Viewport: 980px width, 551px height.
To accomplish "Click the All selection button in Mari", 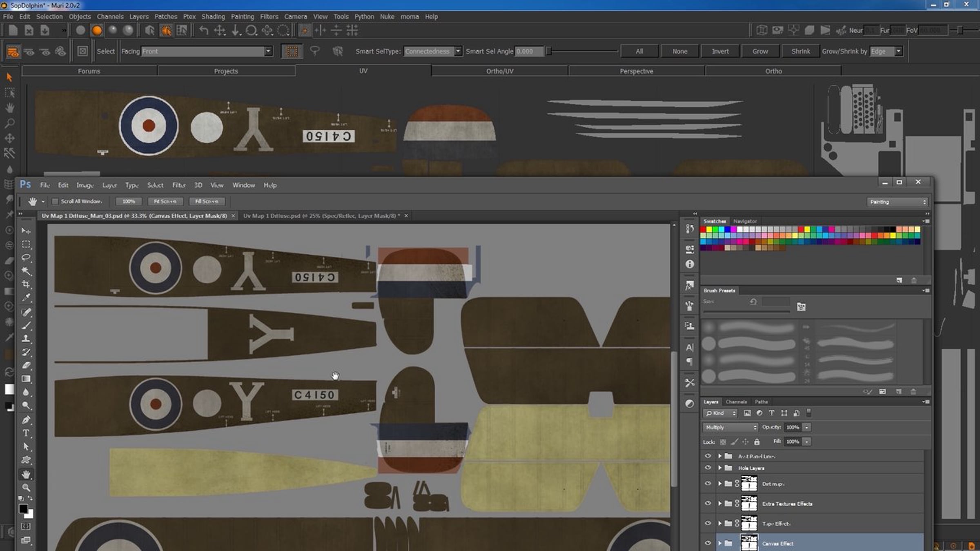I will point(639,51).
